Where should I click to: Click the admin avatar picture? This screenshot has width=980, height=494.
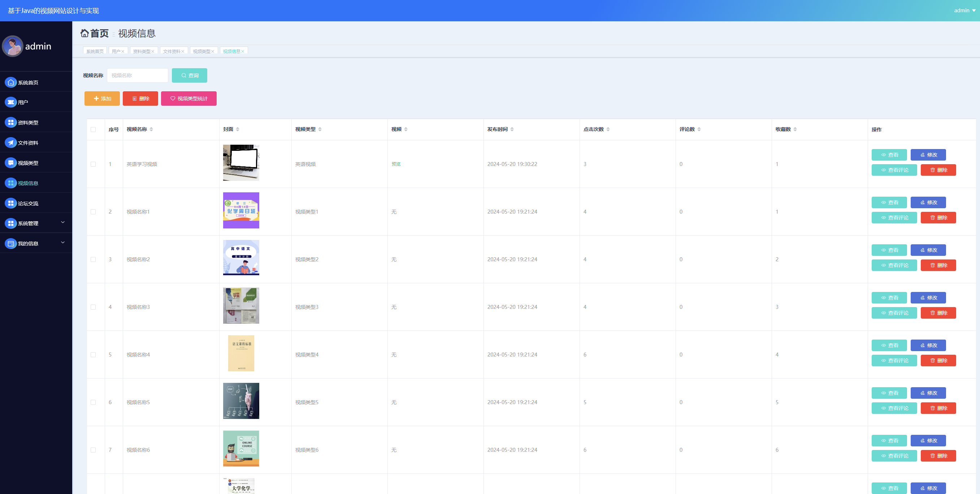[13, 47]
